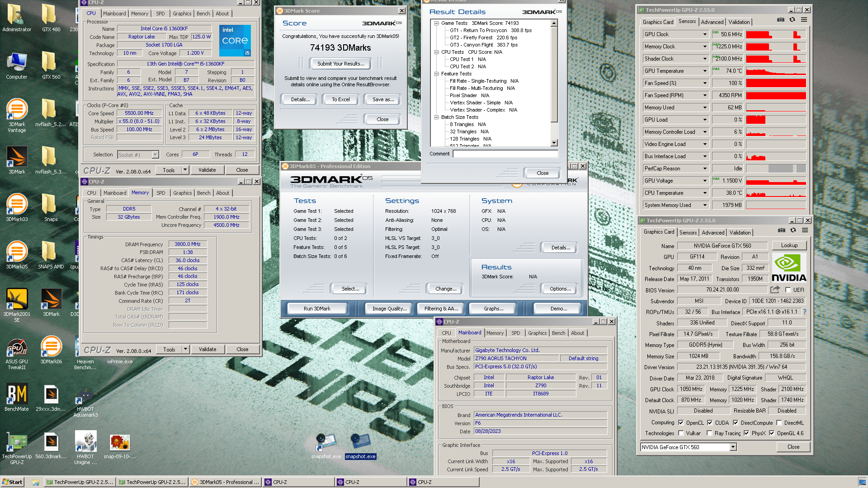Open the Advanced tab in GPU-Z Sensors window
Image resolution: width=868 pixels, height=488 pixels.
point(712,22)
